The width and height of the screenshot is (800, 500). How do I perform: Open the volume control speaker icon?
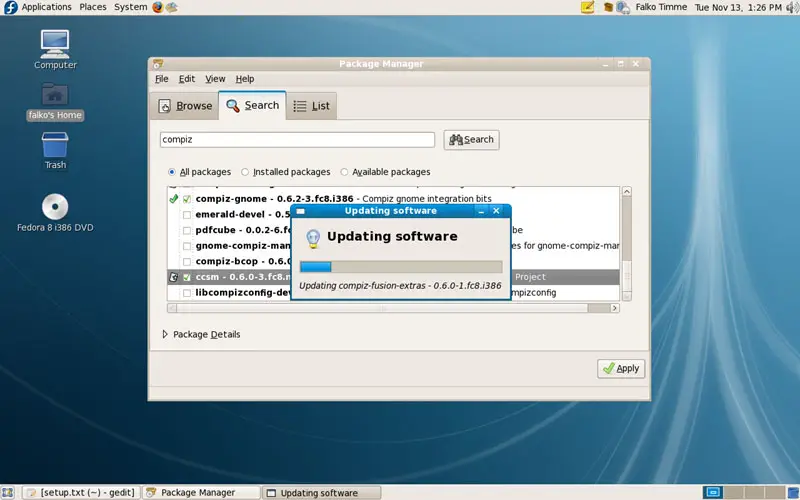pyautogui.click(x=792, y=7)
